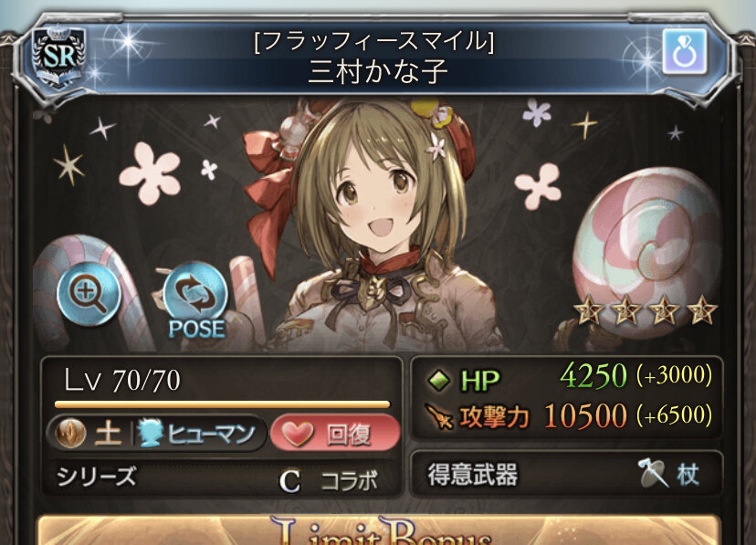Tap the second uncap star
The width and height of the screenshot is (756, 545).
626,310
